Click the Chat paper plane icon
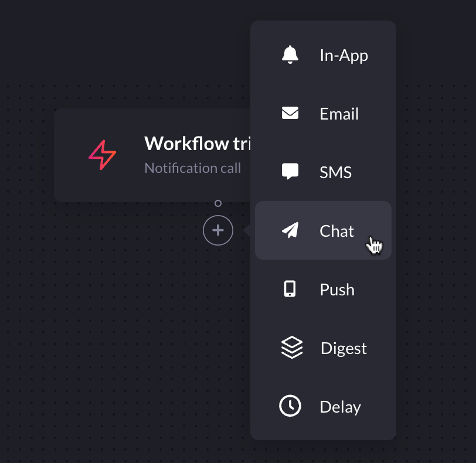Viewport: 476px width, 463px height. tap(290, 230)
